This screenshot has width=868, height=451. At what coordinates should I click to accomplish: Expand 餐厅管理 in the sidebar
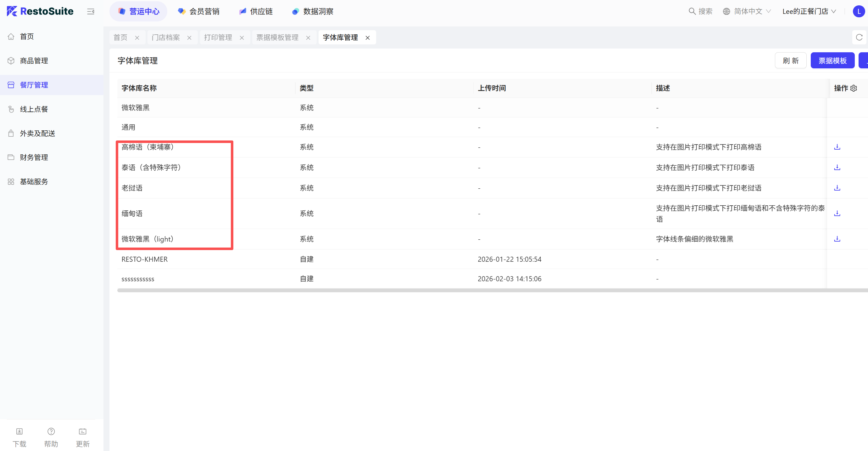[34, 85]
